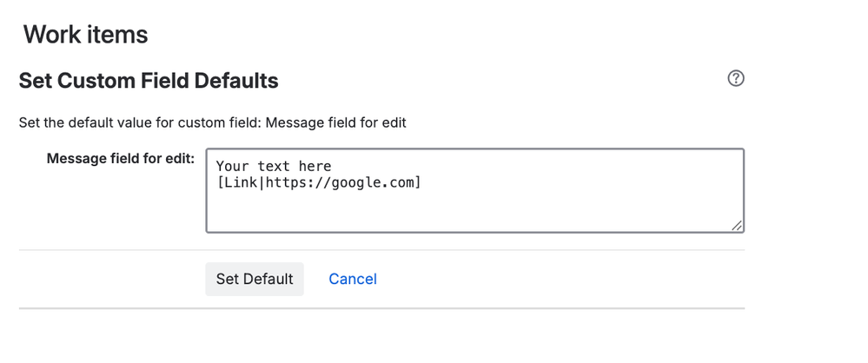
Task: Click the textarea resize handle corner
Action: pyautogui.click(x=736, y=225)
